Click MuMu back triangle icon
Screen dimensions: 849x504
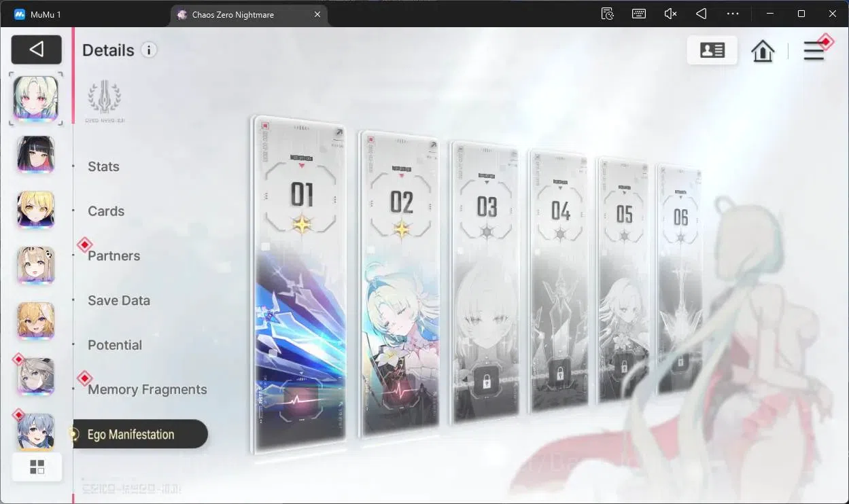click(701, 14)
